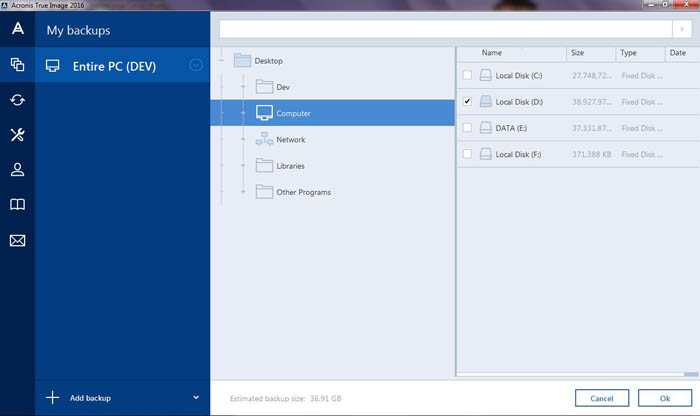Click the 371,388 KB size value
Viewport: 700px width, 416px height.
pos(592,154)
